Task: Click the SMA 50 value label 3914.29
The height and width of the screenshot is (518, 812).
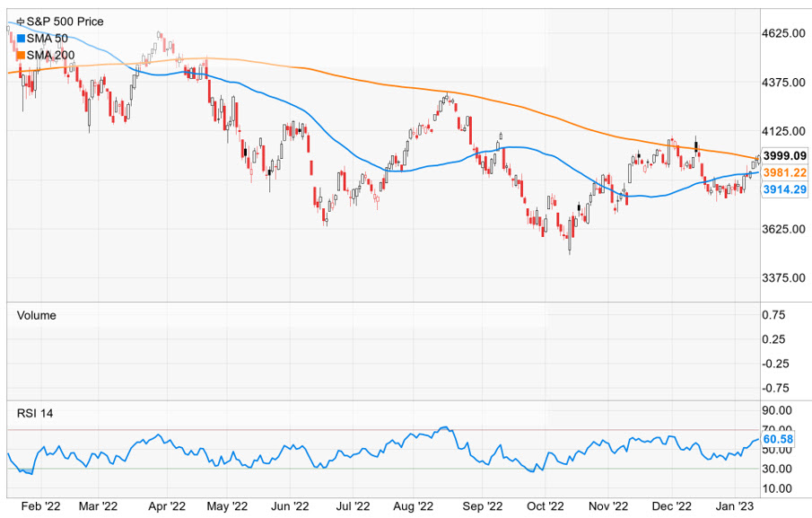Action: [x=784, y=189]
